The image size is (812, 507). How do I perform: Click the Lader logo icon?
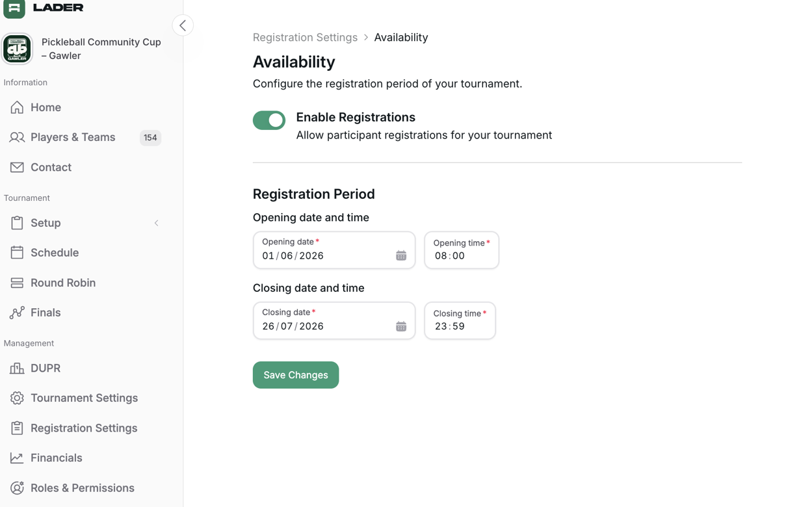pos(14,8)
